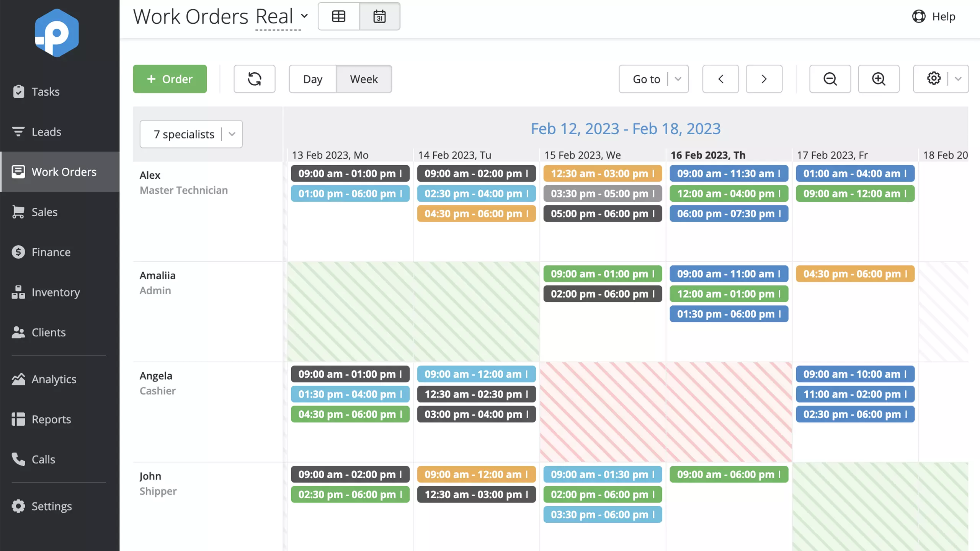Switch to Day view tab

[x=312, y=79]
